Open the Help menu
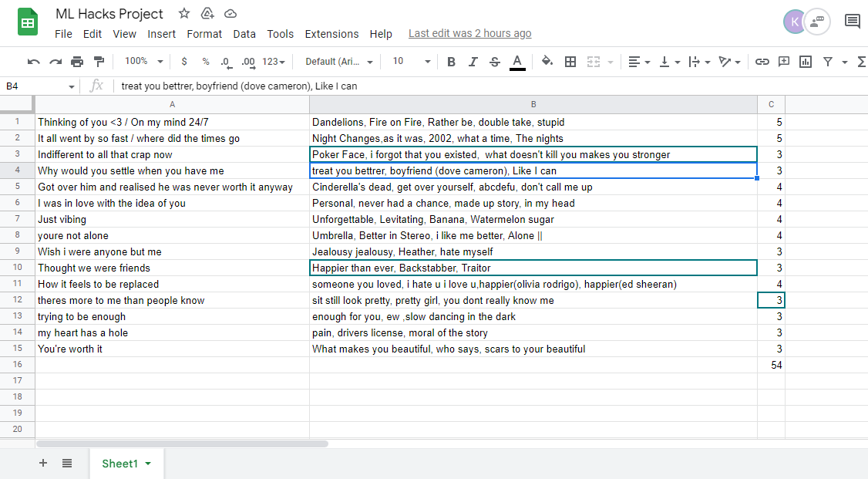 point(381,34)
